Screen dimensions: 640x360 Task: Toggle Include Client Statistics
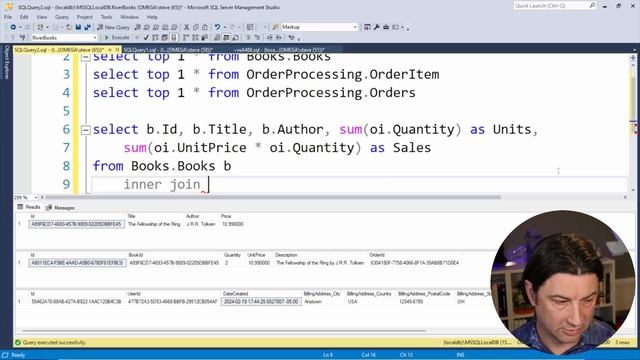click(x=204, y=38)
